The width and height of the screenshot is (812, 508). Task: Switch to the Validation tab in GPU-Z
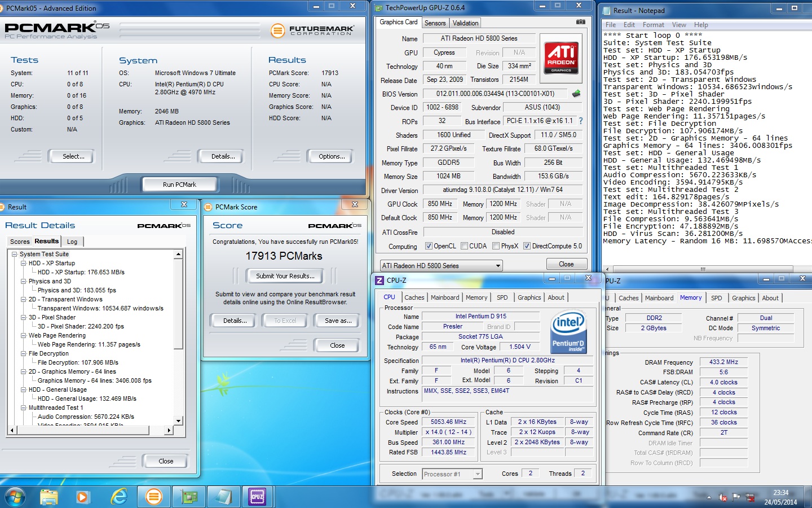465,23
